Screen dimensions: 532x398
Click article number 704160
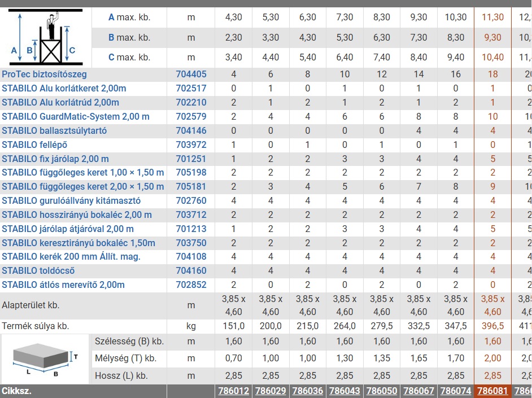(x=191, y=271)
